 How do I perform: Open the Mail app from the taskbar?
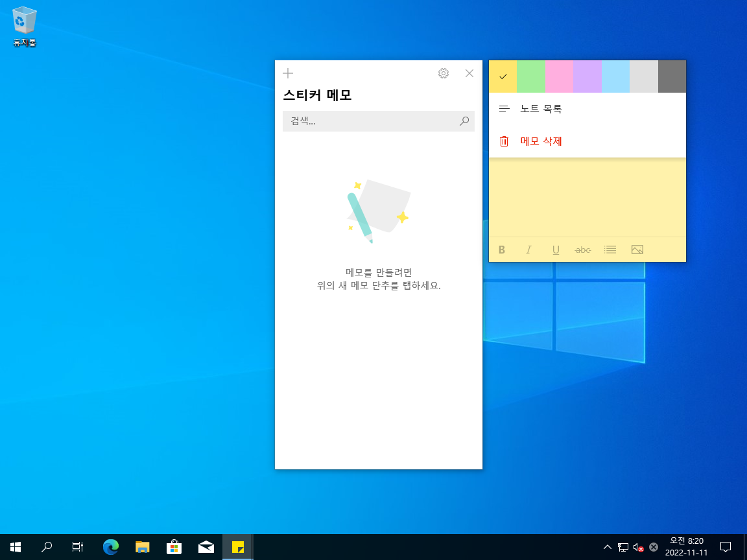point(206,547)
